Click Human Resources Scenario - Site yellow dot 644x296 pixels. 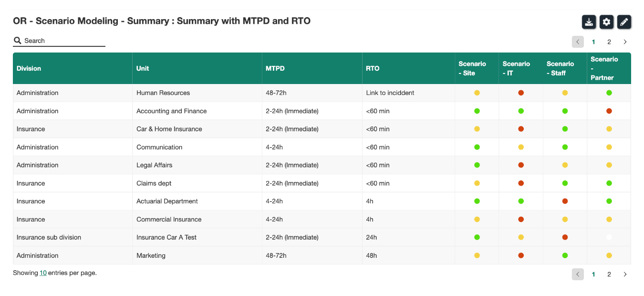click(477, 93)
